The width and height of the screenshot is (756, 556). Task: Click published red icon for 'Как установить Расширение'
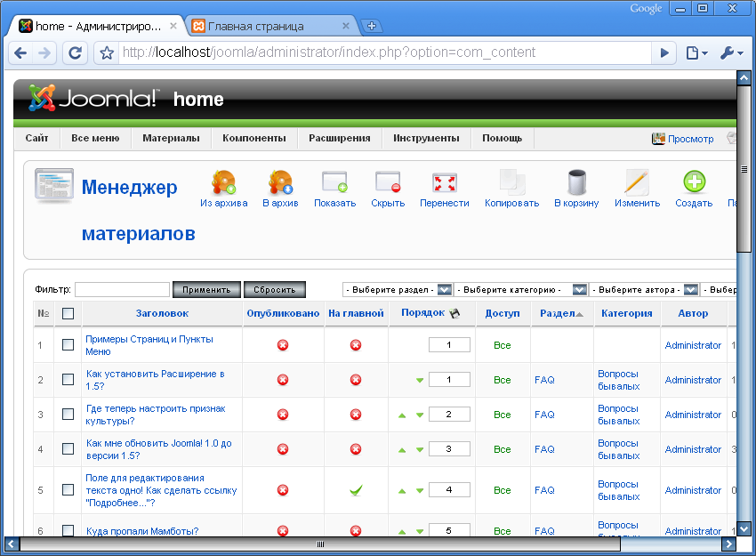[x=283, y=380]
